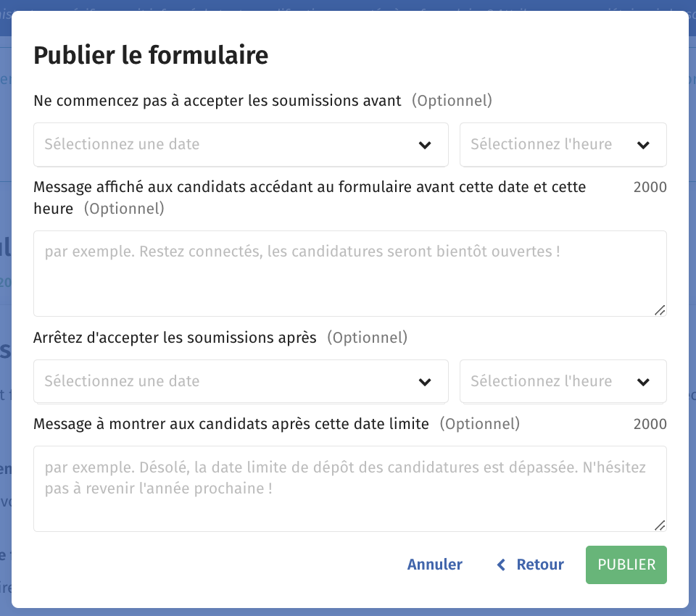Click the chevron on the start time selector

643,145
